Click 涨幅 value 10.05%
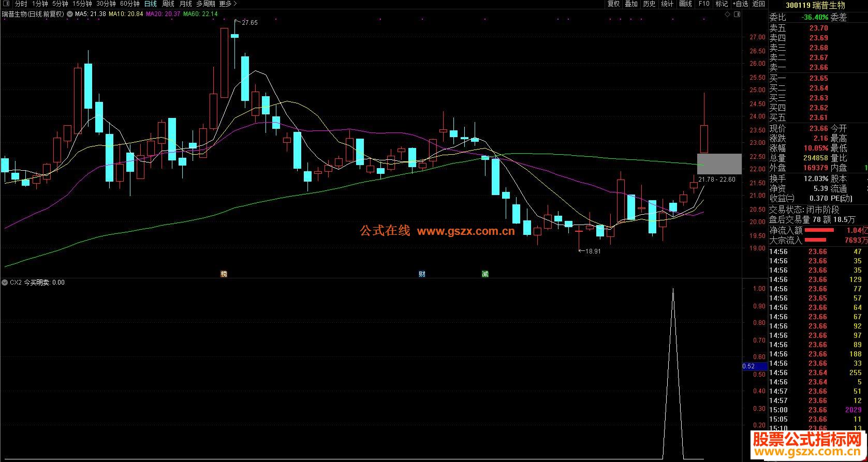Screen dimensions: 868x462 816,148
